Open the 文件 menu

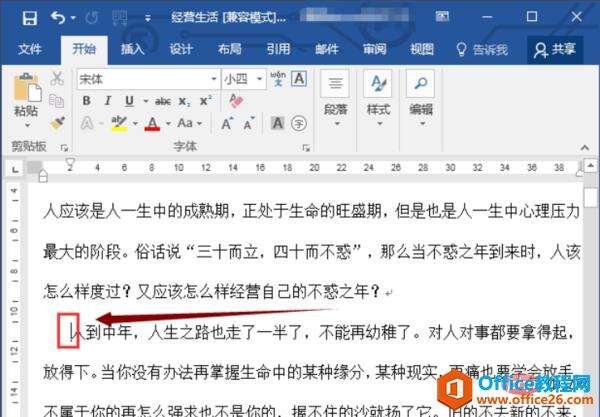[29, 49]
